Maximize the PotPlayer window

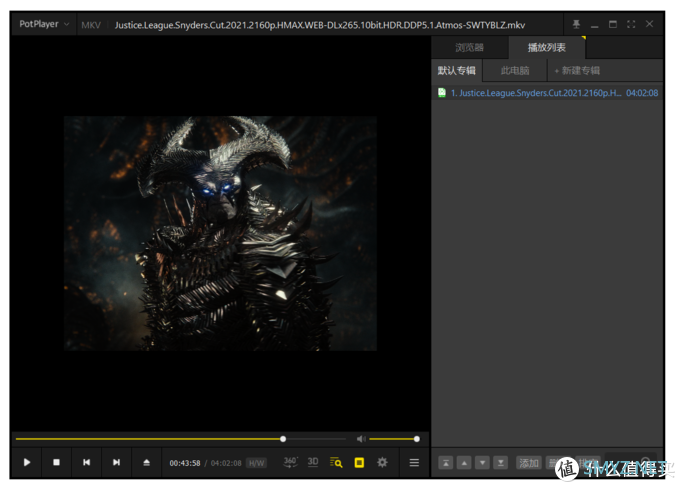(x=613, y=24)
